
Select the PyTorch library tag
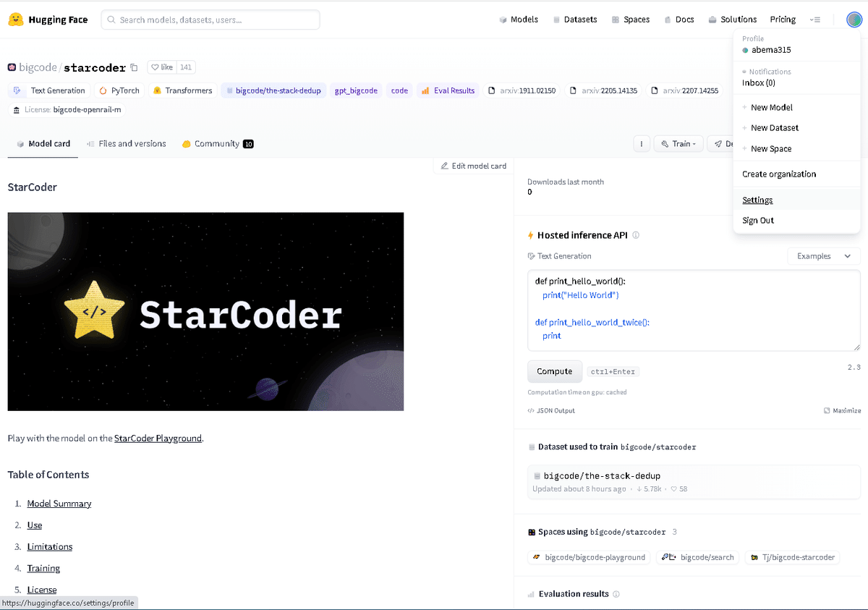[x=119, y=90]
